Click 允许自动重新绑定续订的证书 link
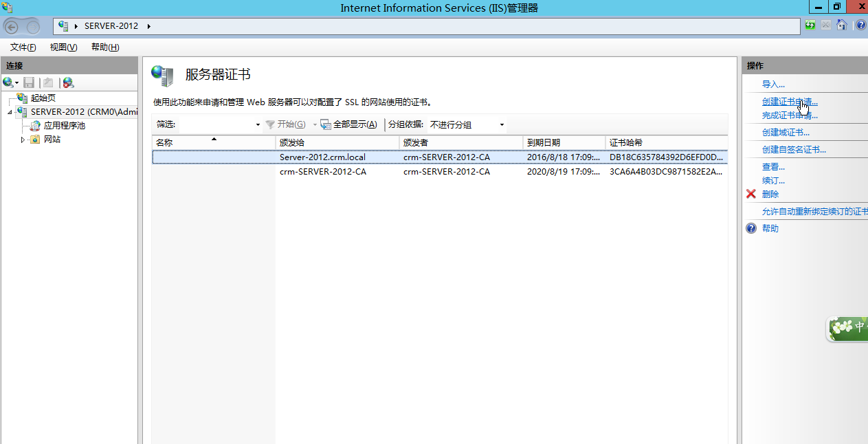 814,212
